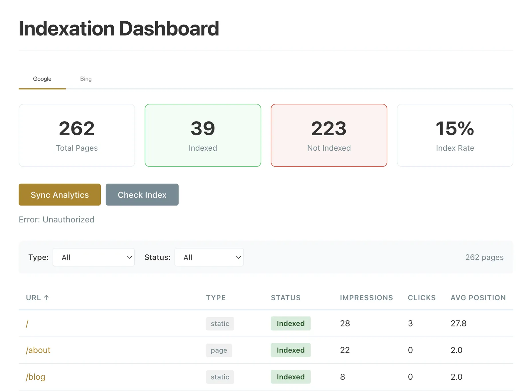Sort by the Impressions column header
532x392 pixels.
366,298
